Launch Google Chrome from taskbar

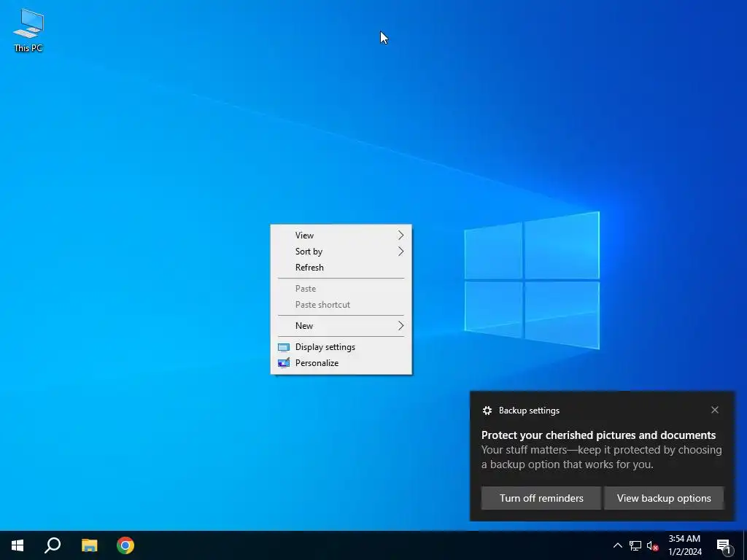click(x=125, y=545)
